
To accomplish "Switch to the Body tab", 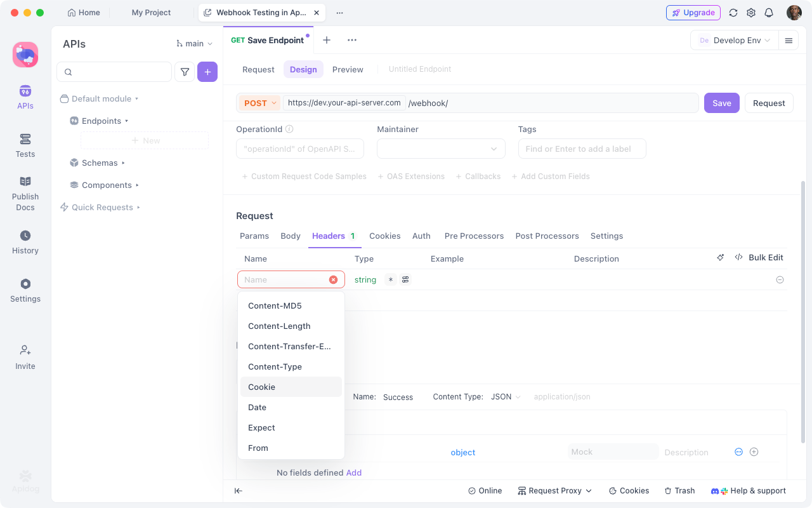I will 291,236.
